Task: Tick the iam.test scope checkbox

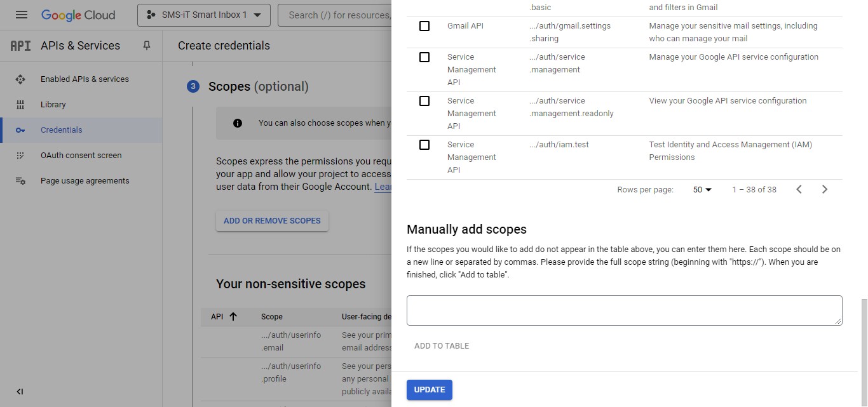Action: click(x=424, y=145)
